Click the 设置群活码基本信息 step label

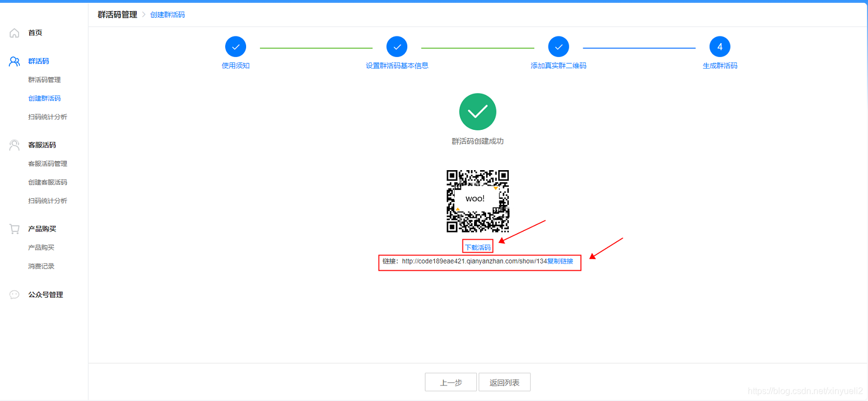[x=397, y=66]
